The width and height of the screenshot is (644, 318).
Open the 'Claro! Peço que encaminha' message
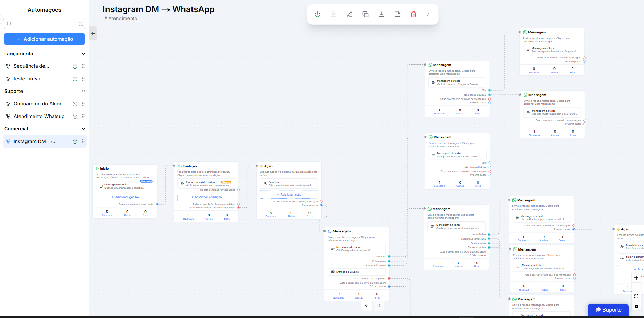coord(542,267)
